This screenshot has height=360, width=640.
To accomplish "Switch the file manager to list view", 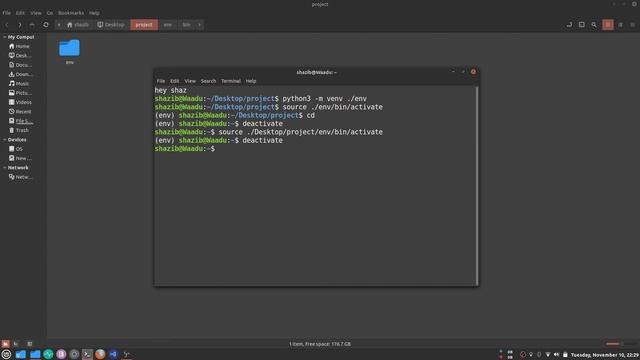I will coord(620,25).
